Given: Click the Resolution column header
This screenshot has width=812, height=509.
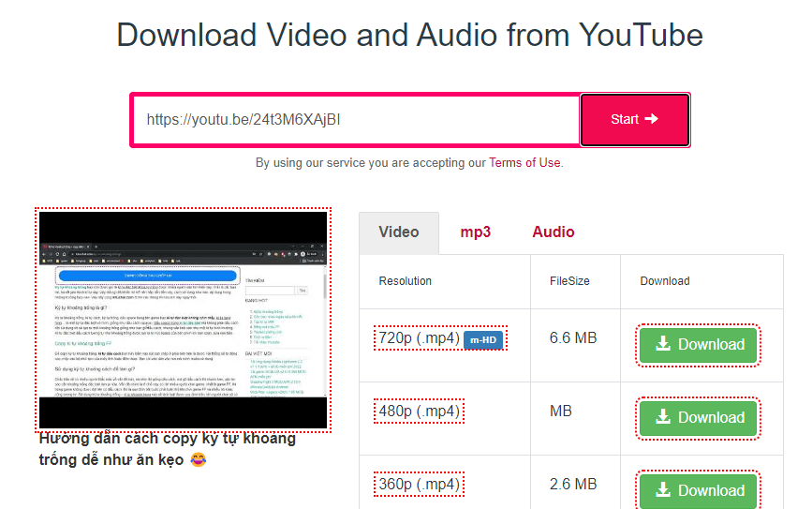Looking at the screenshot, I should (406, 281).
